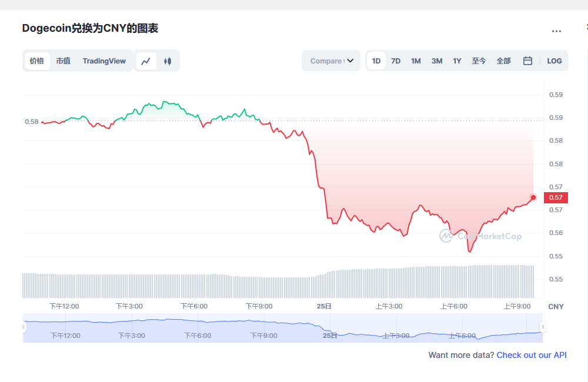Click 下午9:00 label on the x-axis

pyautogui.click(x=259, y=306)
